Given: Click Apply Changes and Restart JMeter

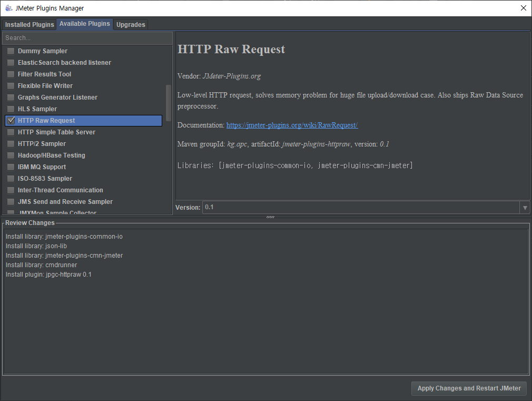Looking at the screenshot, I should click(x=469, y=388).
